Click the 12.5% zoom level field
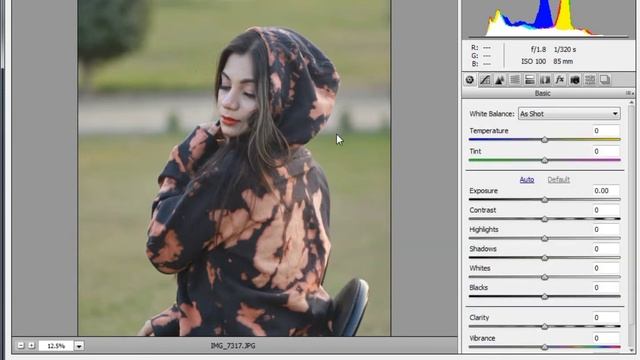The width and height of the screenshot is (640, 360). tap(56, 346)
